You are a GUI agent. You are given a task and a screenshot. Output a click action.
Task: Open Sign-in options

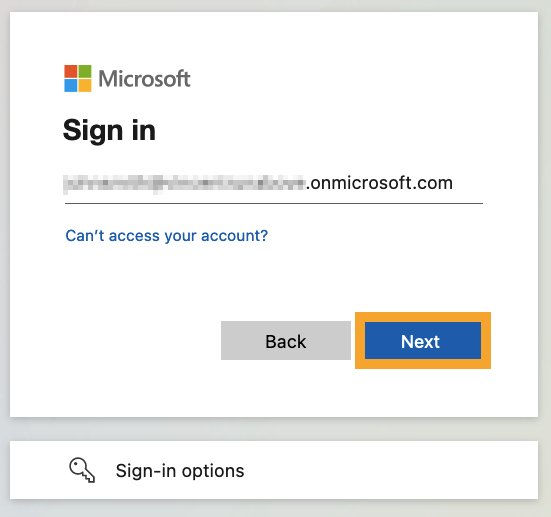tap(274, 470)
